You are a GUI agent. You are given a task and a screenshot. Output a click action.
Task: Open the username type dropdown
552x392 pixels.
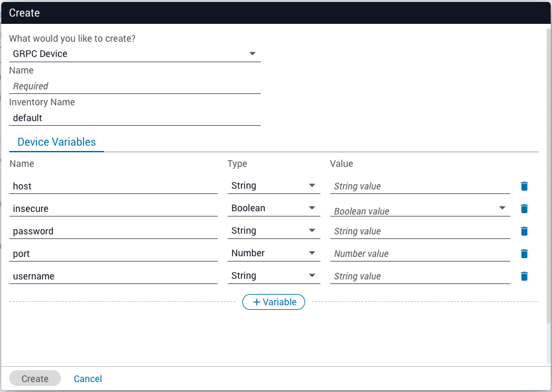(274, 276)
